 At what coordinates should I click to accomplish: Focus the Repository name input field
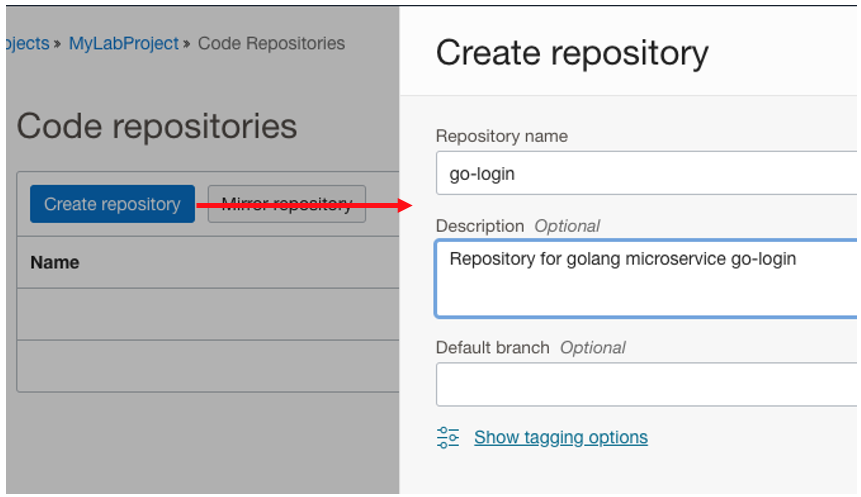coord(646,173)
